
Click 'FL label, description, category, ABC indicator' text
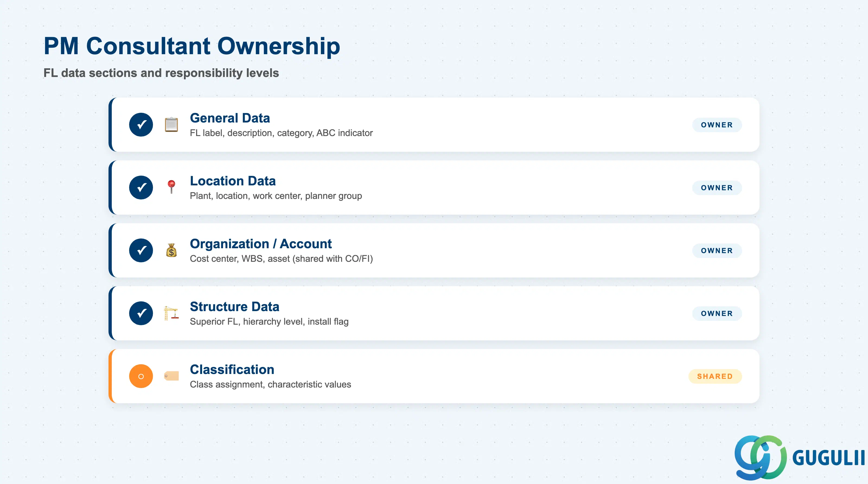pos(281,133)
